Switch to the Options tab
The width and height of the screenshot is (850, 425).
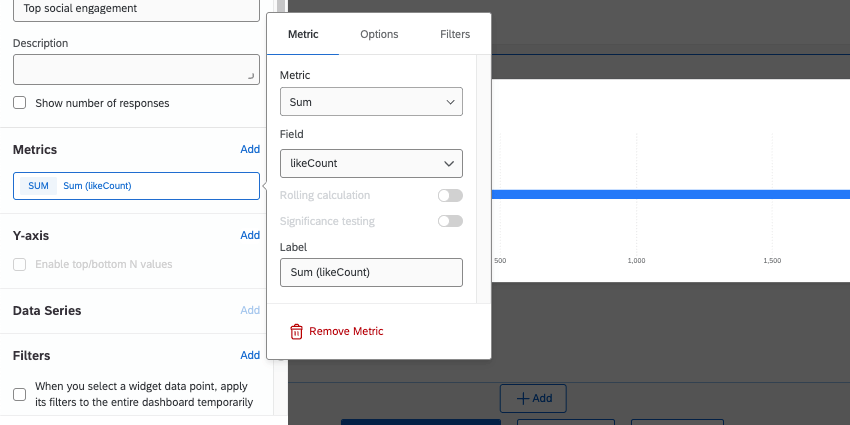pyautogui.click(x=379, y=34)
